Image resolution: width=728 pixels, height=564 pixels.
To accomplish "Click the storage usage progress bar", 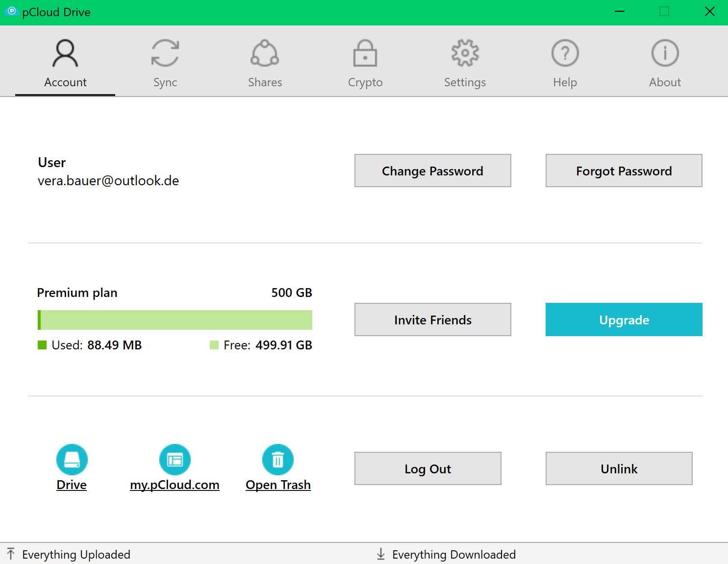I will click(x=175, y=320).
